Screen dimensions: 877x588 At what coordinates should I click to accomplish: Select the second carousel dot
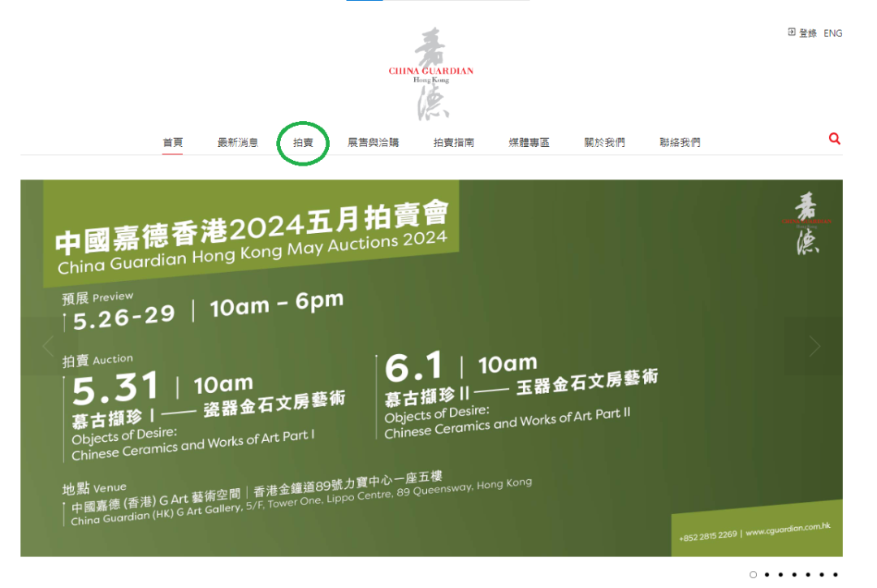click(x=767, y=574)
